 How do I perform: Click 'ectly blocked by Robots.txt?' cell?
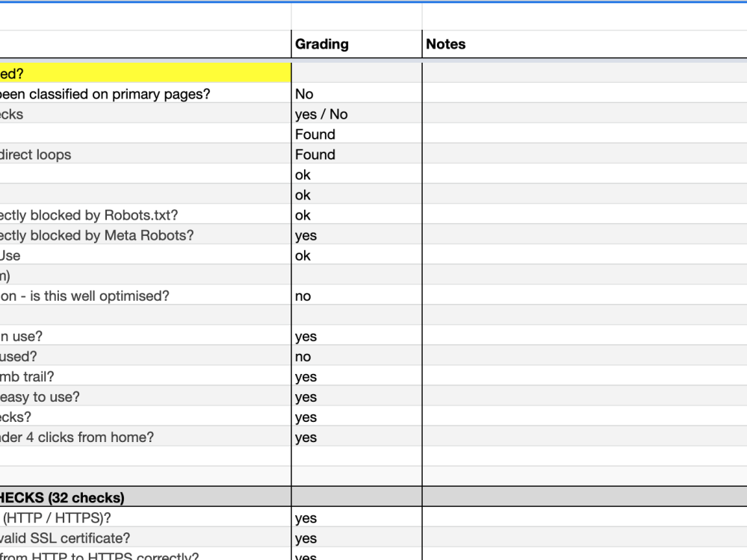point(146,215)
